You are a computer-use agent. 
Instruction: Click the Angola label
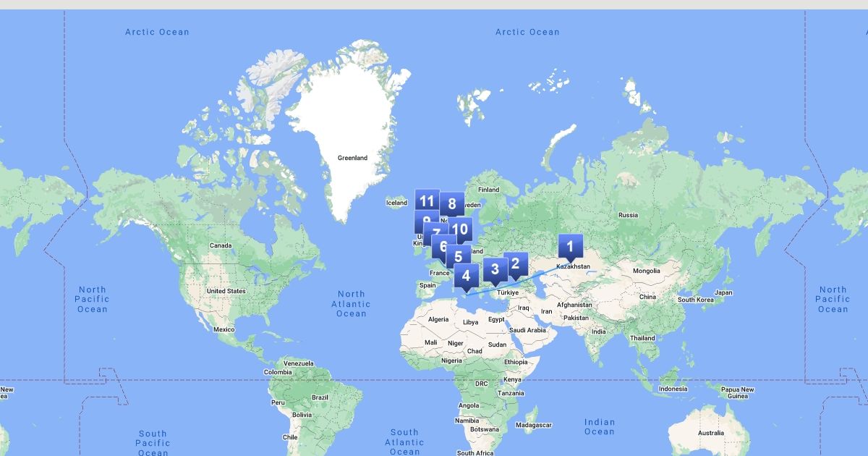[469, 405]
